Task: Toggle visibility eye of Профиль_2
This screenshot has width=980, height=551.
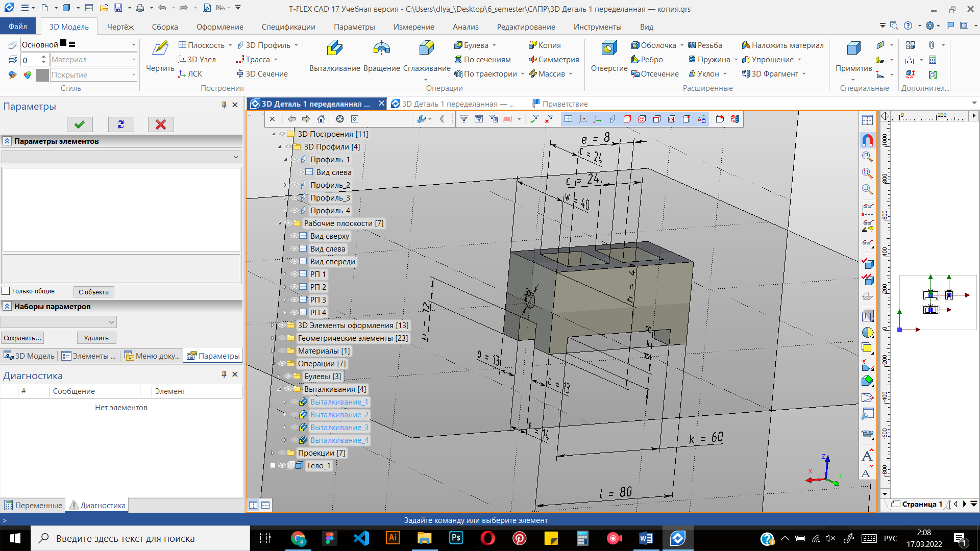Action: coord(295,185)
